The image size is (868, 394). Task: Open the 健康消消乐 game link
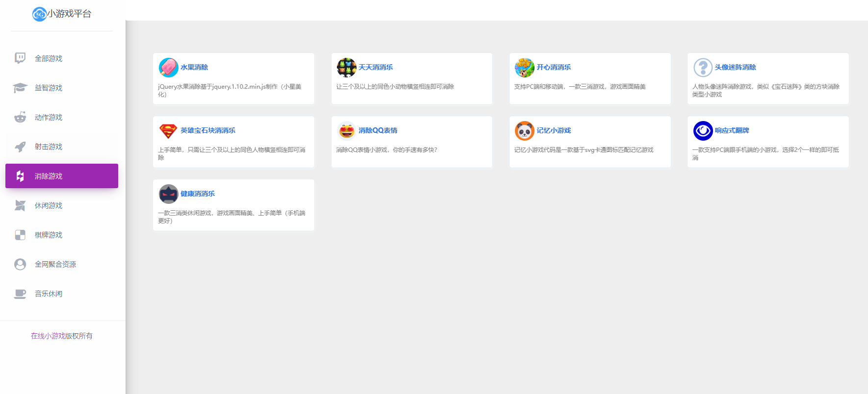point(198,194)
